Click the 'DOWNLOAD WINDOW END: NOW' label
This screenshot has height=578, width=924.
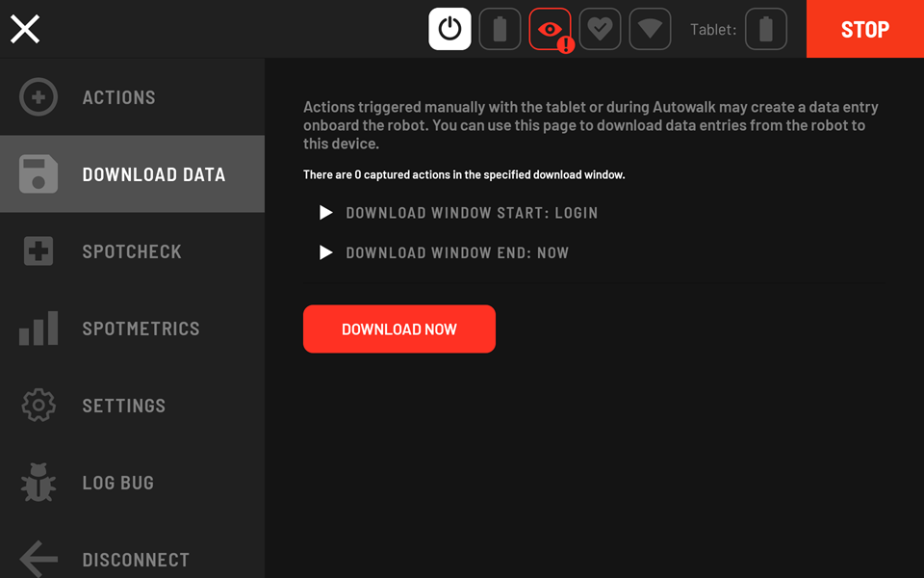coord(456,253)
